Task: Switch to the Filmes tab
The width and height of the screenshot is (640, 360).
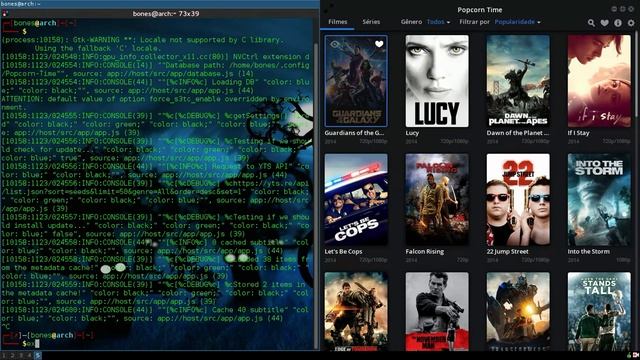Action: pyautogui.click(x=338, y=22)
